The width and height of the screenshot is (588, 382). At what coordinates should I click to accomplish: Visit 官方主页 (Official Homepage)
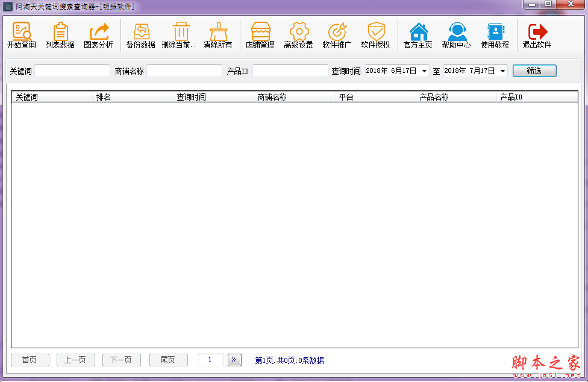(x=418, y=35)
